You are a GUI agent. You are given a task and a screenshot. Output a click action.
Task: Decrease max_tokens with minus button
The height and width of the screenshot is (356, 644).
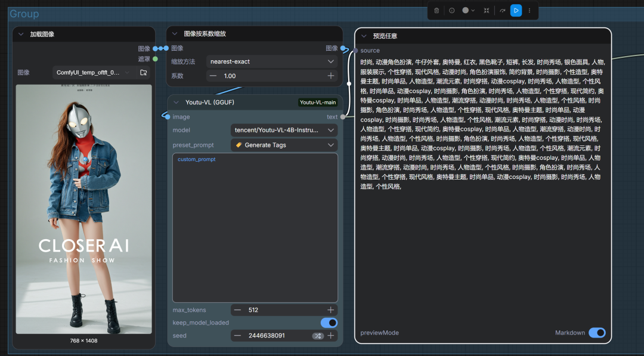(237, 310)
